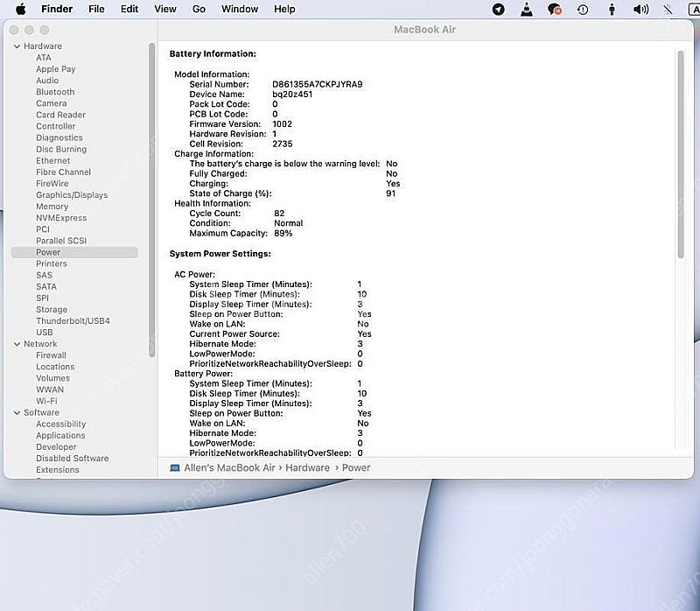This screenshot has width=700, height=611.
Task: Select Ethernet in the sidebar
Action: click(53, 161)
